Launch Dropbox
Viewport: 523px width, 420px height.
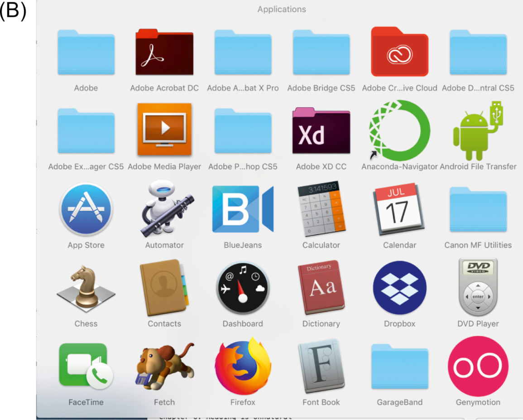[399, 288]
